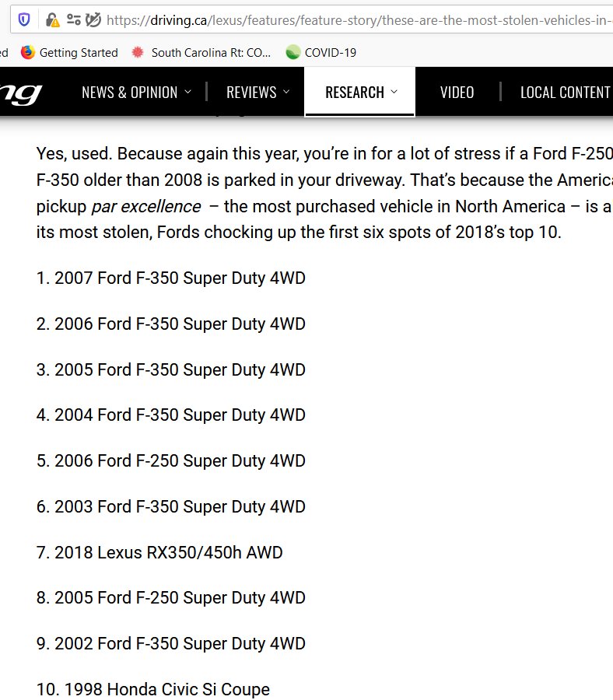613x700 pixels.
Task: Open the padlock connection security warning
Action: 52,20
